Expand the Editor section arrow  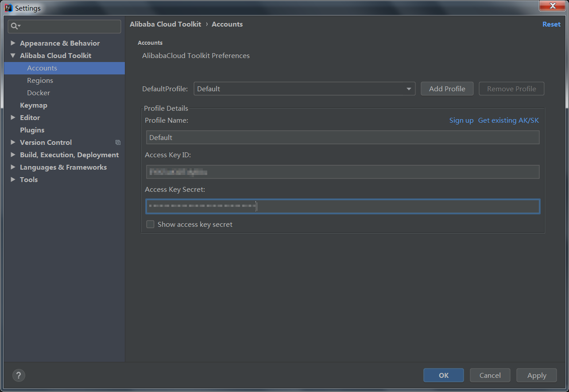tap(13, 118)
